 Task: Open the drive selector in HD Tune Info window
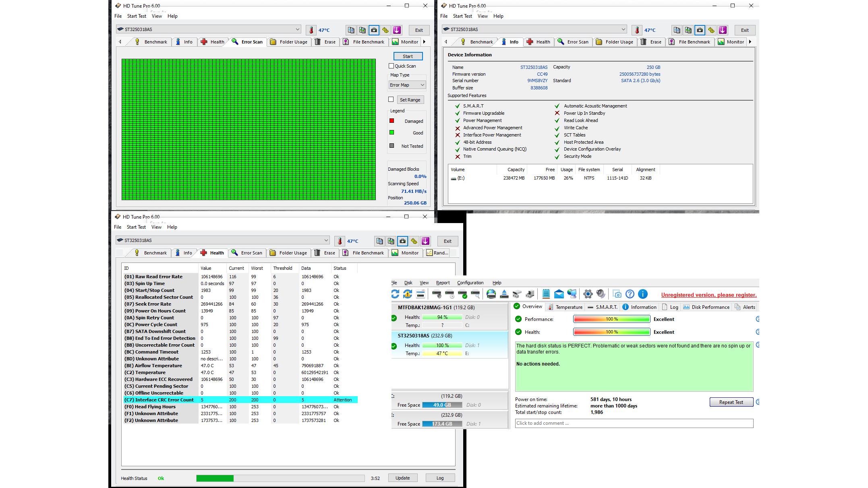(534, 29)
